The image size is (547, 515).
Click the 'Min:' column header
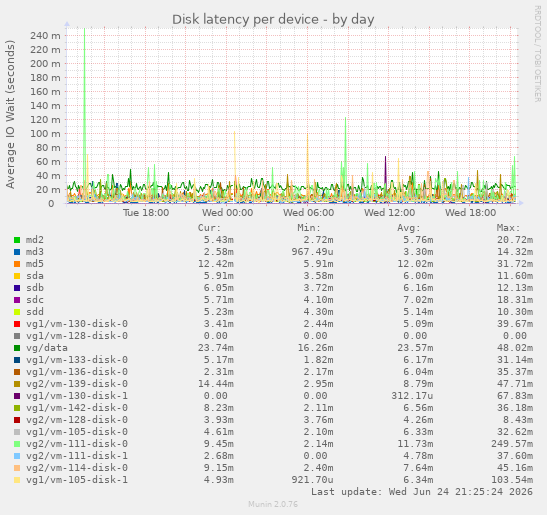point(309,228)
